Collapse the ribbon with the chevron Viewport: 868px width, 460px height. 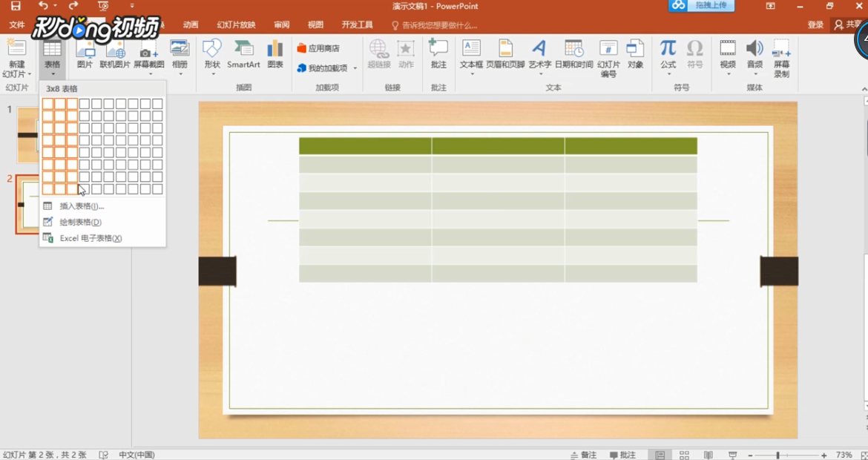(x=864, y=88)
